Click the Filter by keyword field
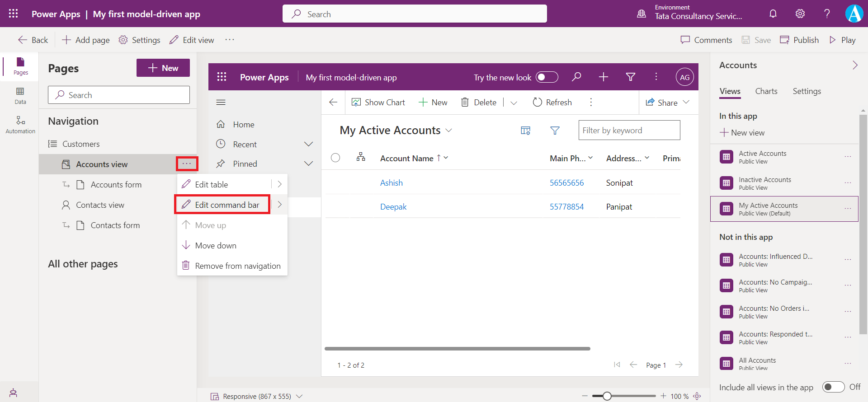Screen dimensions: 868x402 [x=629, y=131]
